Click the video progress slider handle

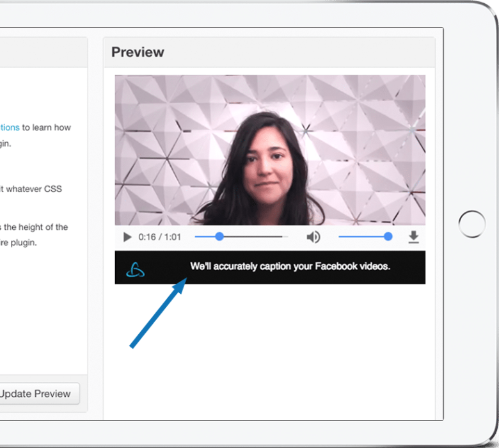click(219, 237)
